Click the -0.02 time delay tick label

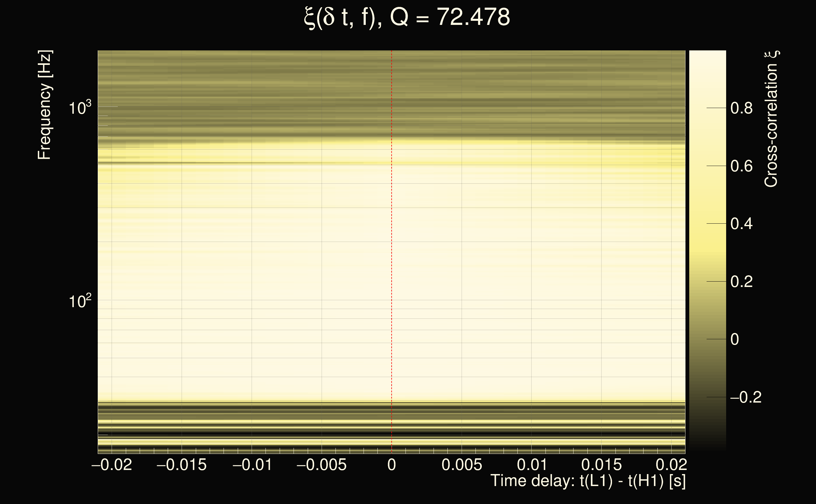click(112, 465)
